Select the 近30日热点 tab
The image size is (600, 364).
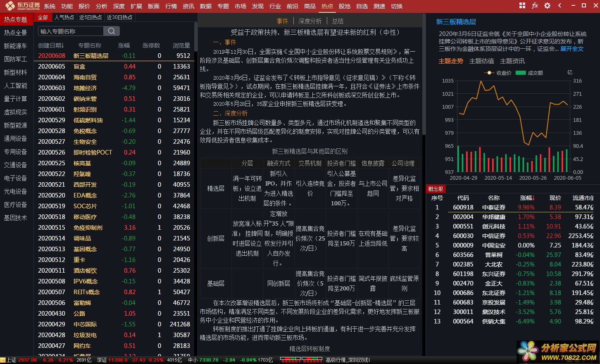[120, 17]
